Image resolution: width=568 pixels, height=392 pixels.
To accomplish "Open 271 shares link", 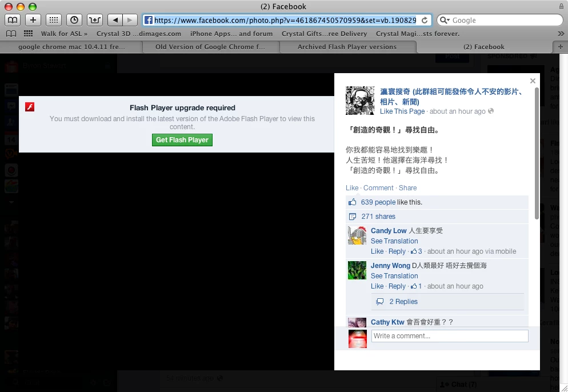I will pos(378,217).
